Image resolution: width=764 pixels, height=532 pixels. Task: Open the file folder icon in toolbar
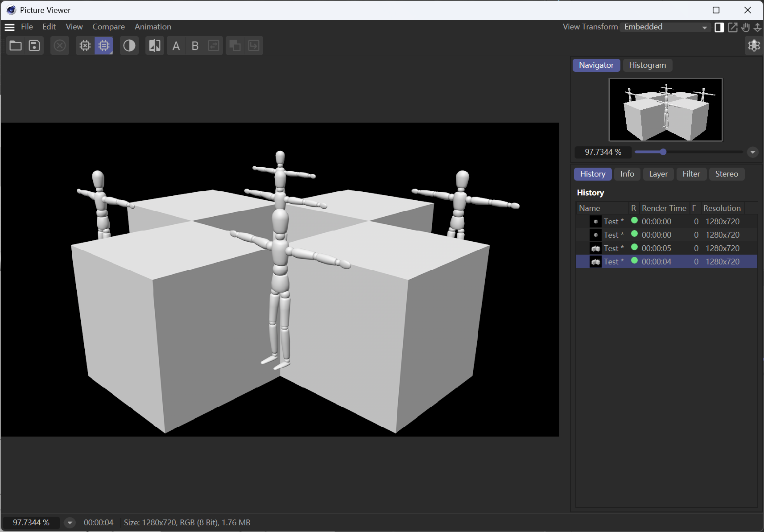[x=16, y=45]
